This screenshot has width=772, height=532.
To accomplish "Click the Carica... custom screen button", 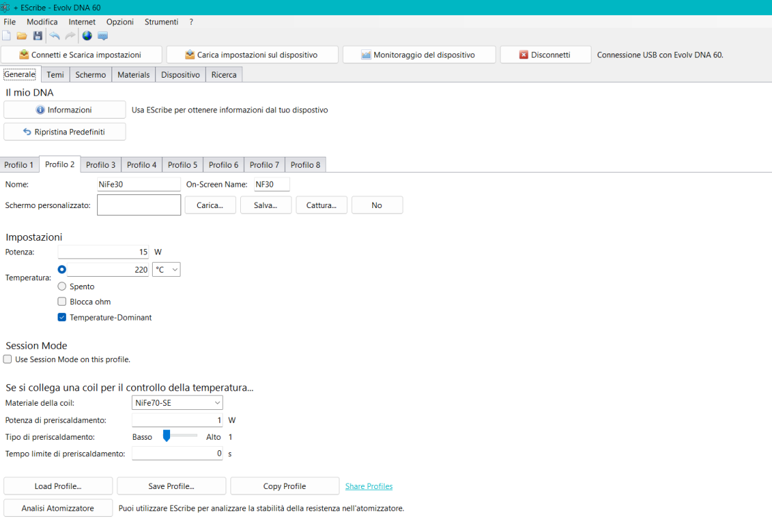I will tap(210, 205).
